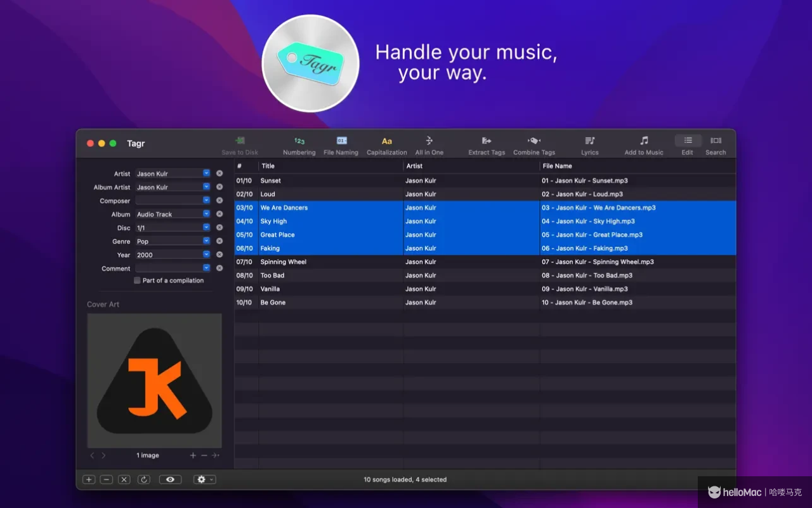Click the JK cover art image
Screen dimensions: 812x508
point(154,380)
